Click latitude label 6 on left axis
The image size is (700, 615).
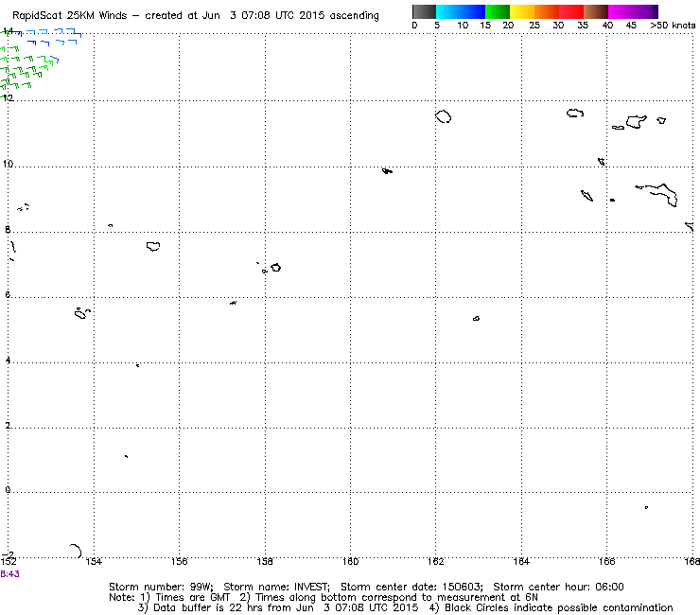[x=8, y=295]
